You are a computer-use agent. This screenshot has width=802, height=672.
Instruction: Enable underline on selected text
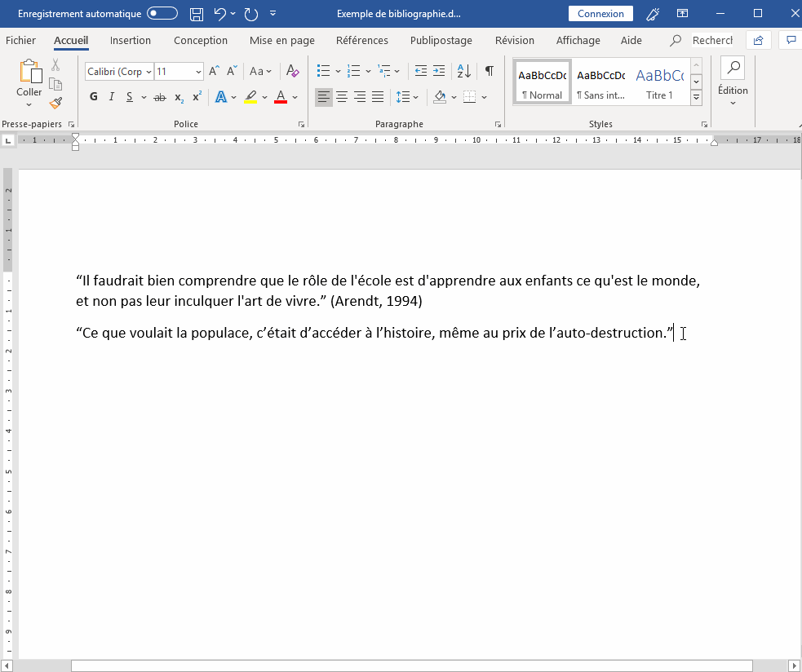pyautogui.click(x=129, y=96)
